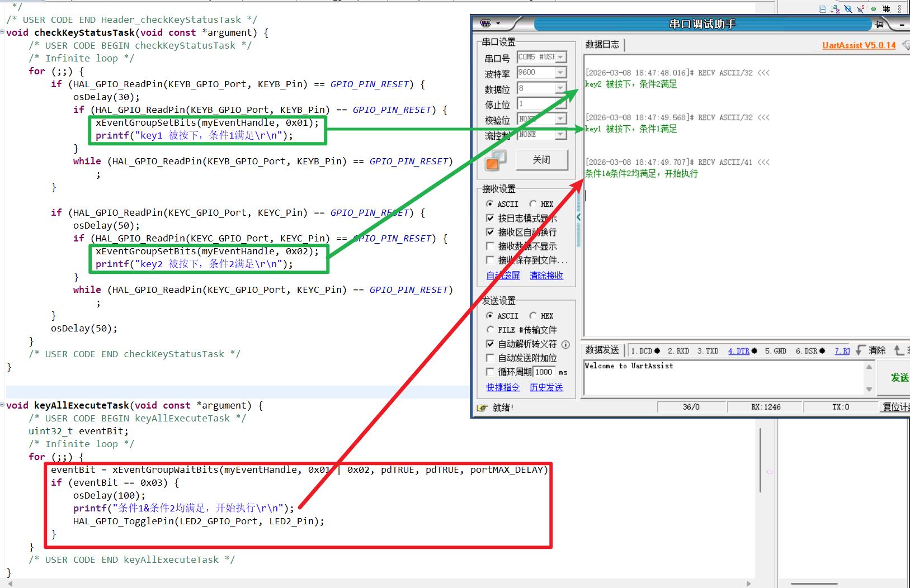Viewport: 910px width, 588px height.
Task: Click the up-arrow icon right of 清除
Action: point(898,350)
